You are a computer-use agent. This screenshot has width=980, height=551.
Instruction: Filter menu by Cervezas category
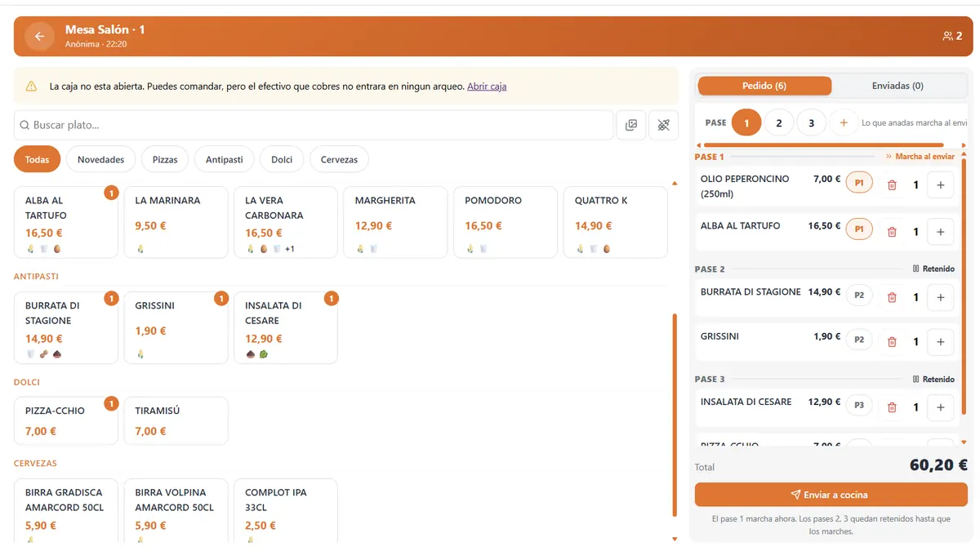[339, 160]
